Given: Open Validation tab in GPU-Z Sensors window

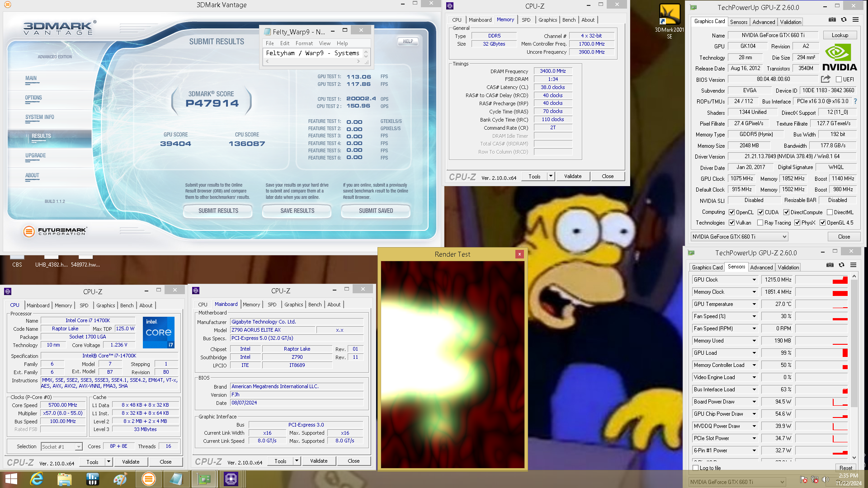Looking at the screenshot, I should coord(788,267).
